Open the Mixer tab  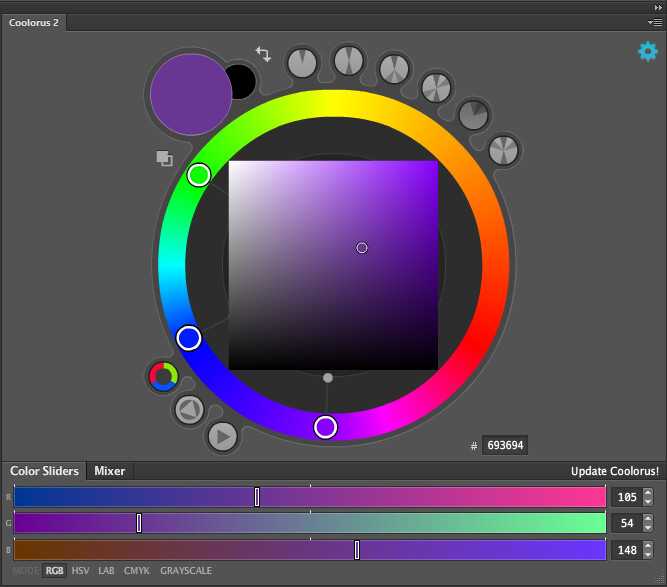point(110,471)
